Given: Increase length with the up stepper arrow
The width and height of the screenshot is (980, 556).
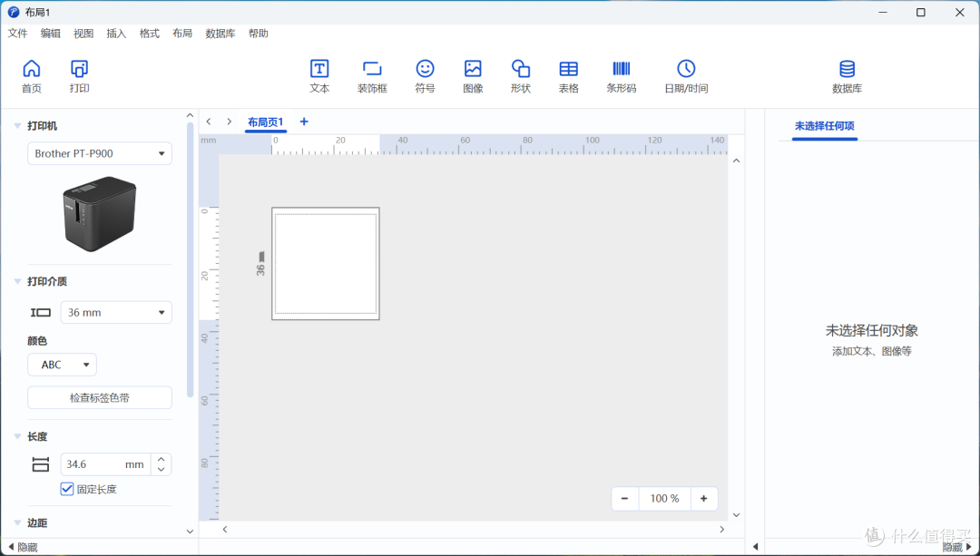Looking at the screenshot, I should 162,459.
